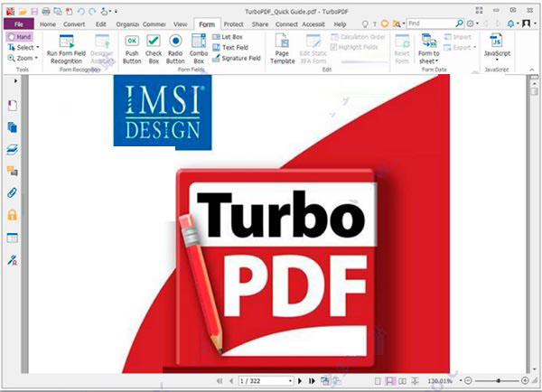Select single page view mode
This screenshot has height=392, width=542.
coord(378,381)
